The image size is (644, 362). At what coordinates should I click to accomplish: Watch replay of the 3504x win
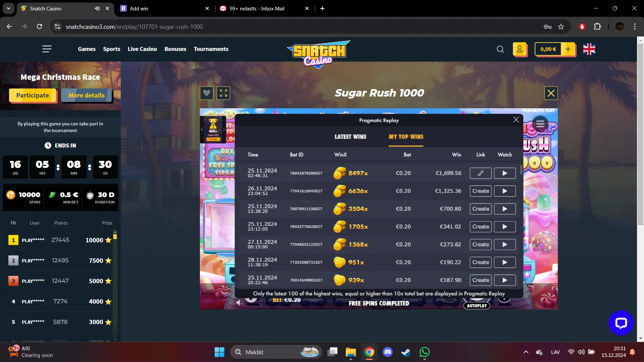point(504,209)
